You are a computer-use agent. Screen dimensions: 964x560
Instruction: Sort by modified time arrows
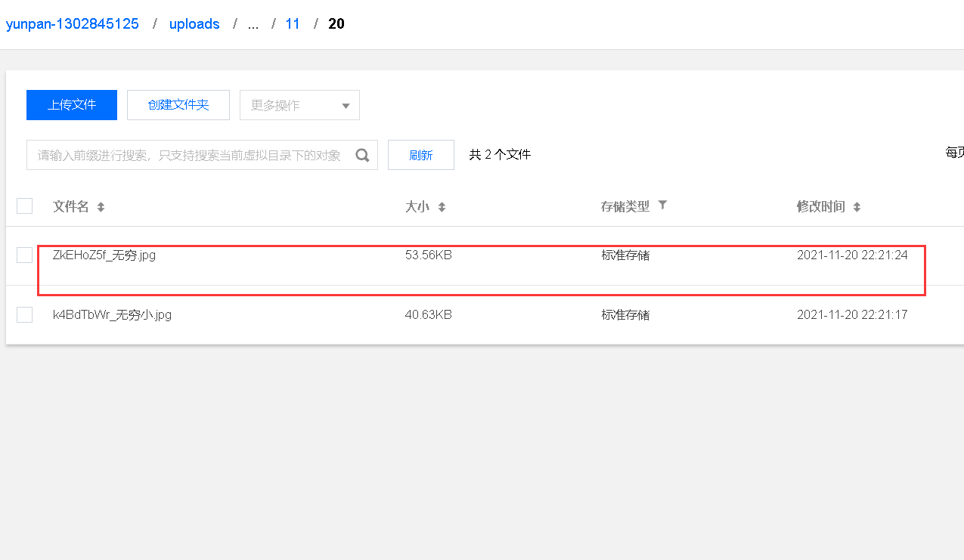(857, 207)
